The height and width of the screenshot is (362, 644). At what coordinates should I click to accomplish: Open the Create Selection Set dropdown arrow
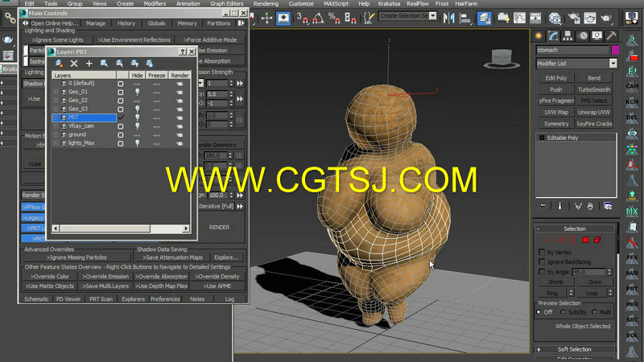(x=432, y=15)
